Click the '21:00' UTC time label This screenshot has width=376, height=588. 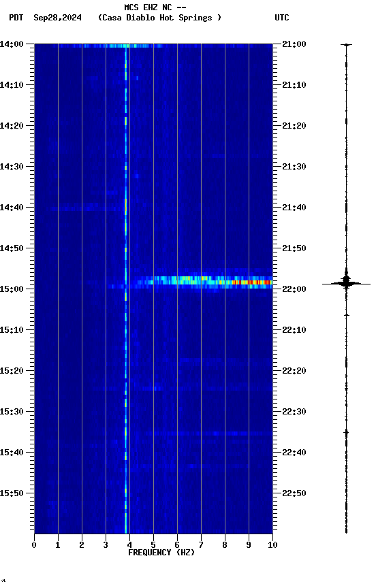click(x=294, y=44)
